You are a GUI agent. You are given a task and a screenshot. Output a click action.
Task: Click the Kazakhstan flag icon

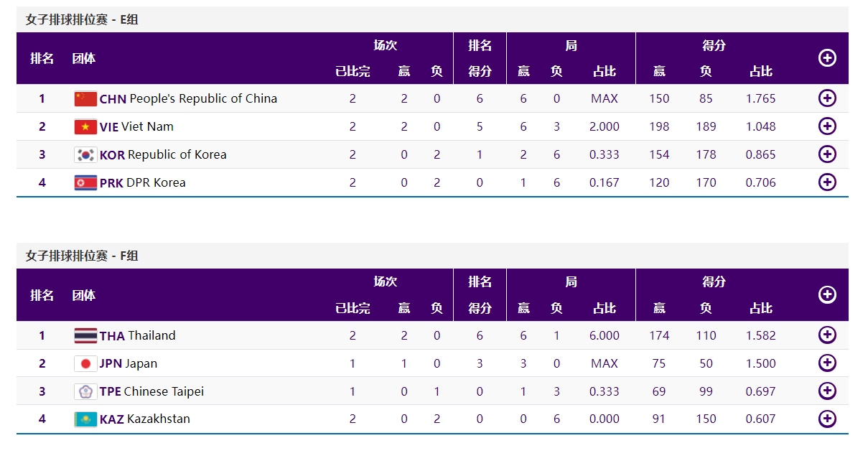(x=85, y=419)
